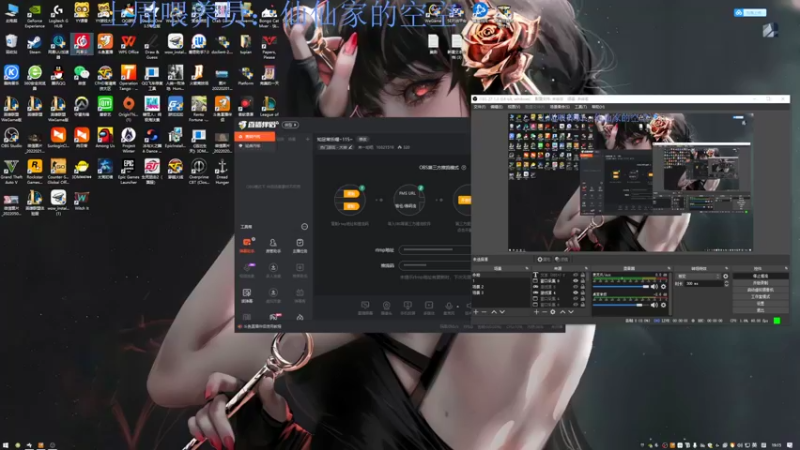Click the webcam icon in 直播伴侣 bottom toolbar
The width and height of the screenshot is (800, 450).
[386, 307]
